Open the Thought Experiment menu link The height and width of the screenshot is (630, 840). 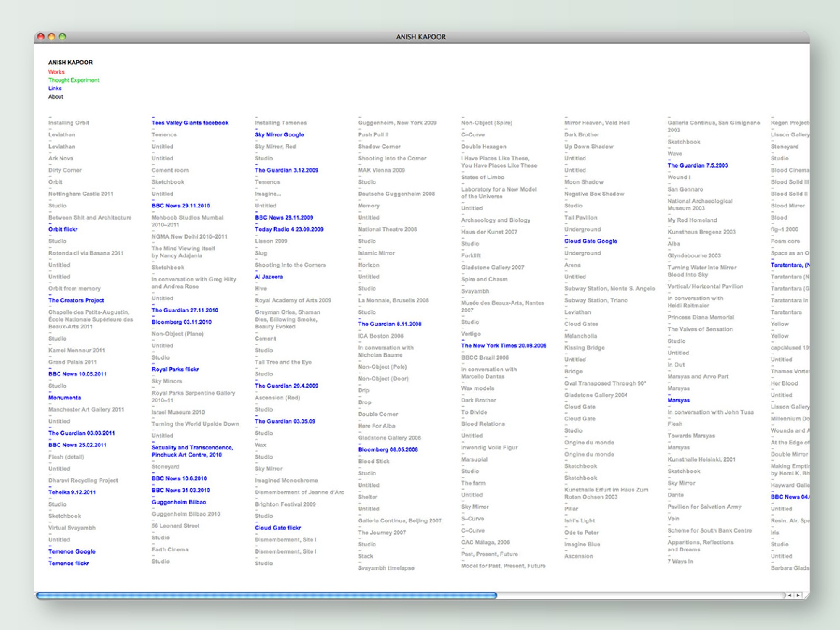coord(73,80)
